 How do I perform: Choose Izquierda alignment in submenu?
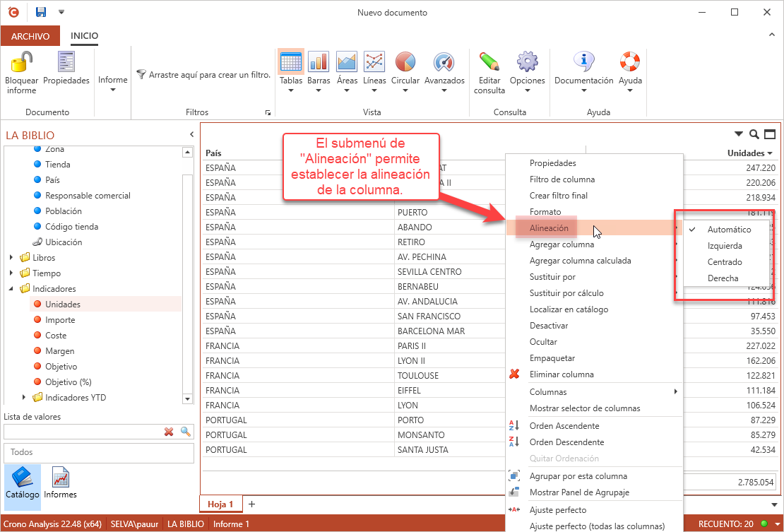(x=725, y=246)
